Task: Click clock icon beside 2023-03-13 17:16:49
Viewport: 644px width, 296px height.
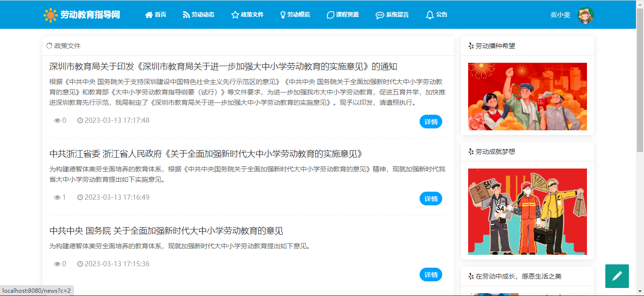Action: [x=80, y=197]
